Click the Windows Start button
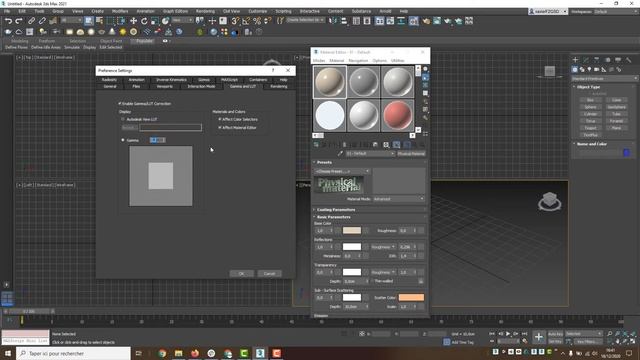This screenshot has width=640, height=360. [x=8, y=353]
